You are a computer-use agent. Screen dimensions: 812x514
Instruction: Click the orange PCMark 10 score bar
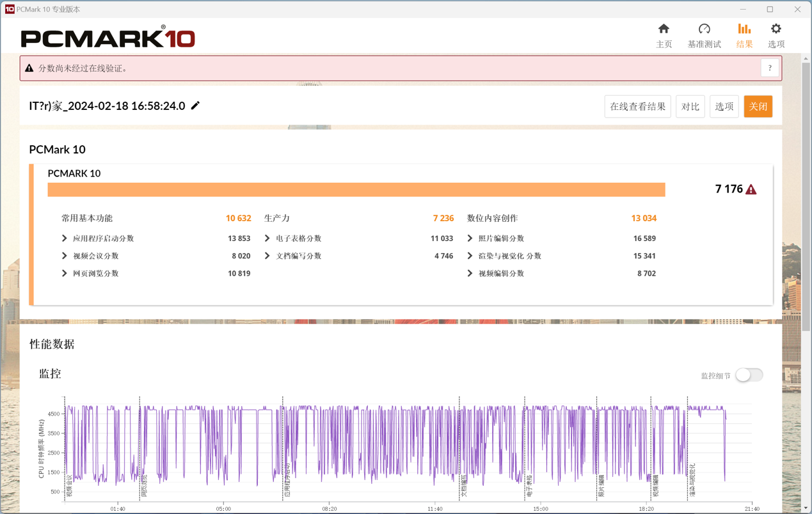tap(356, 189)
